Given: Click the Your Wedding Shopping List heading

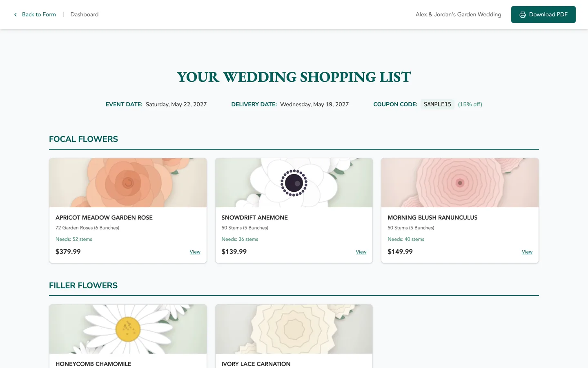Looking at the screenshot, I should [294, 77].
